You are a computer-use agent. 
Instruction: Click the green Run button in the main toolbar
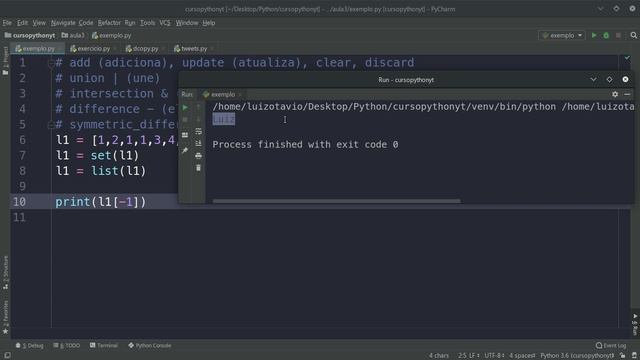(594, 36)
